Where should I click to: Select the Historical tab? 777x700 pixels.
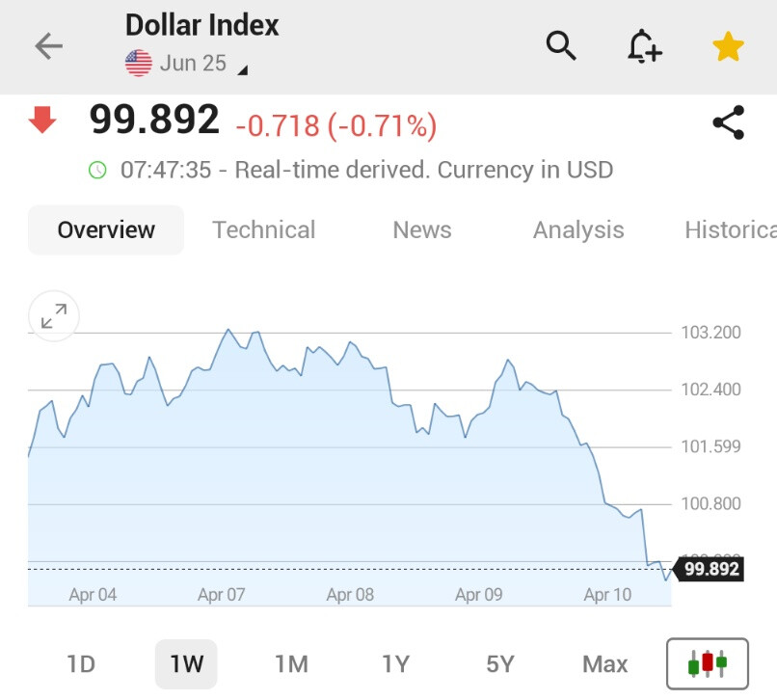point(729,229)
